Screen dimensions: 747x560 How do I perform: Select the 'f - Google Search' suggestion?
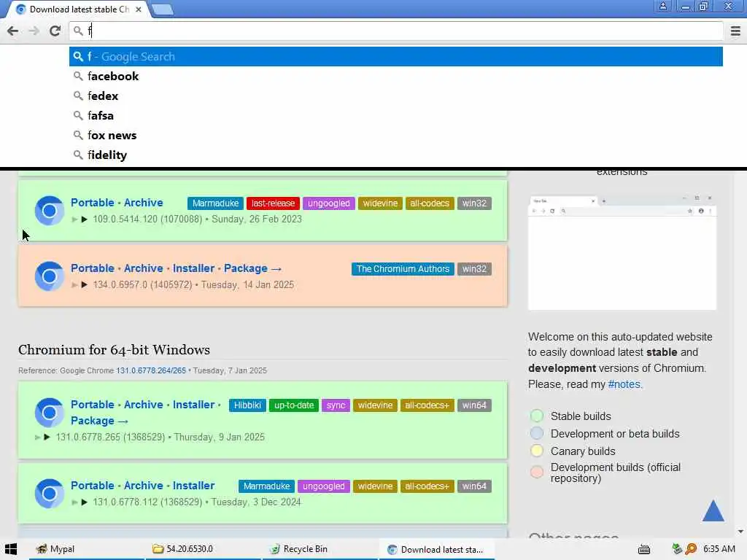pos(396,57)
